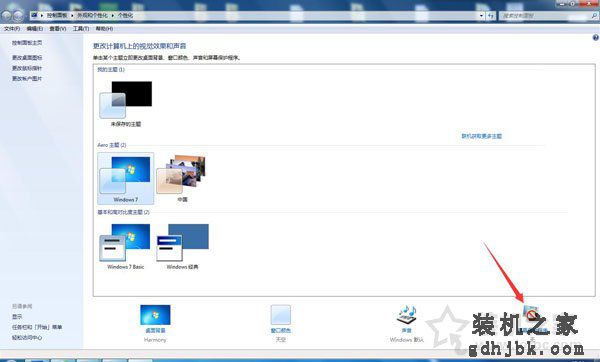This screenshot has height=362, width=600.
Task: Click the Forward navigation arrow
Action: [18, 16]
